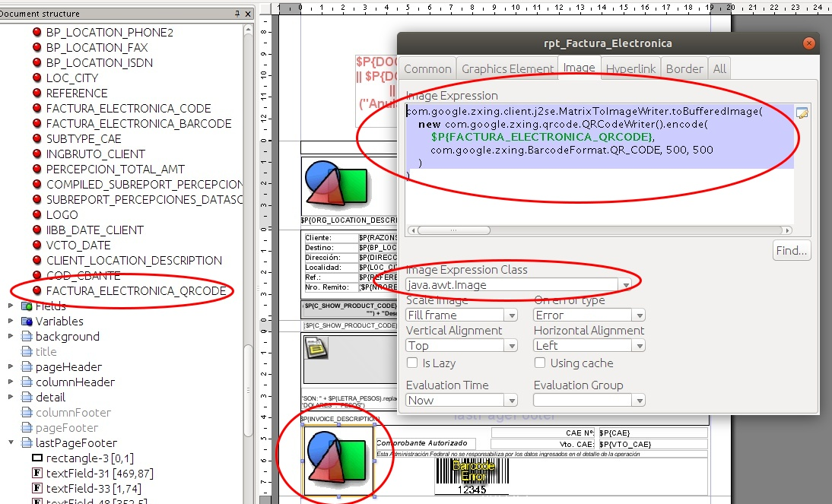Select the pageFooter band node

tap(67, 428)
